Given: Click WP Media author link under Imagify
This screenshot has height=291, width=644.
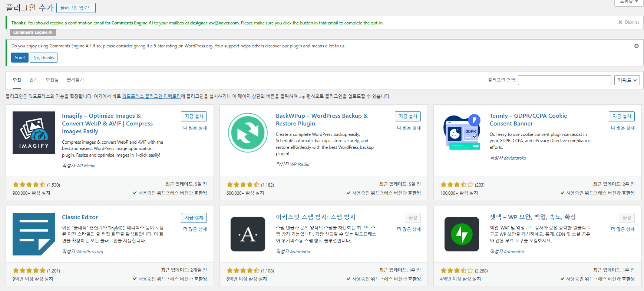Looking at the screenshot, I should [86, 166].
